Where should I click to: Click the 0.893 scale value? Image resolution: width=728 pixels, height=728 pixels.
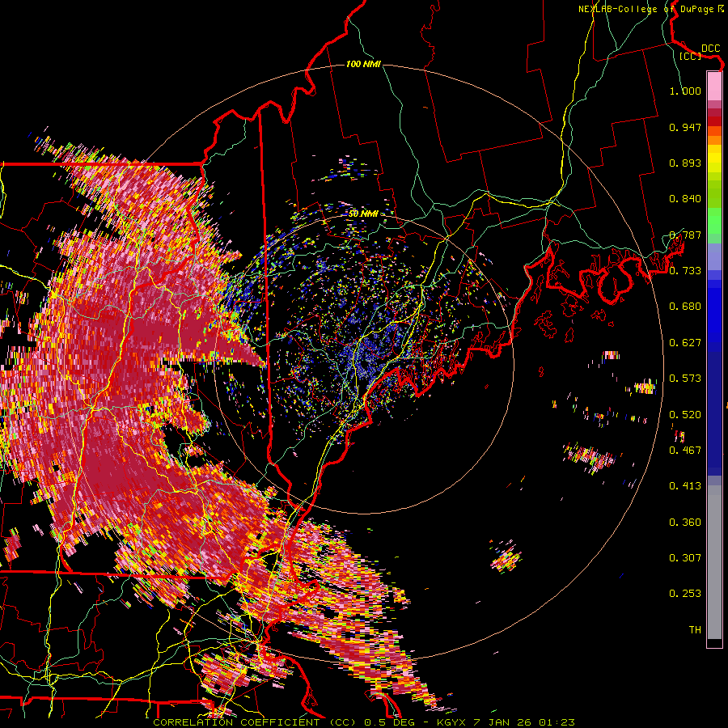point(685,163)
